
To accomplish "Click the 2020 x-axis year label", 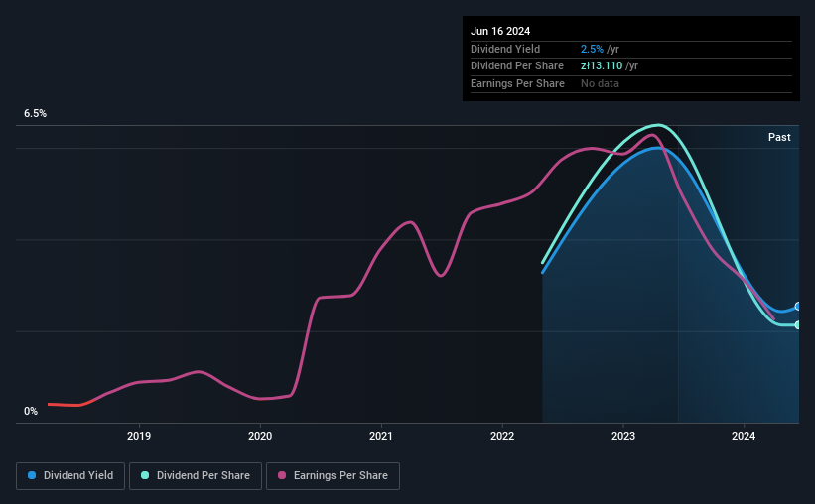I will point(260,436).
